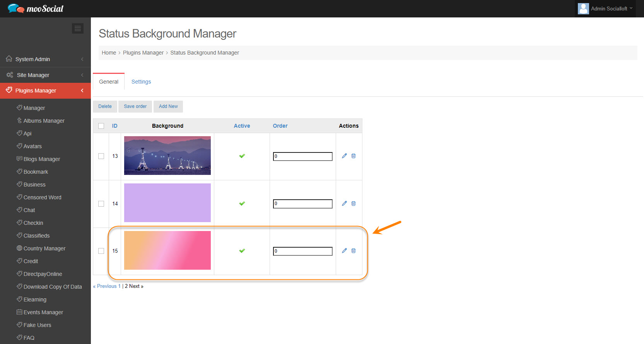
Task: Switch to the General tab
Action: pyautogui.click(x=109, y=82)
